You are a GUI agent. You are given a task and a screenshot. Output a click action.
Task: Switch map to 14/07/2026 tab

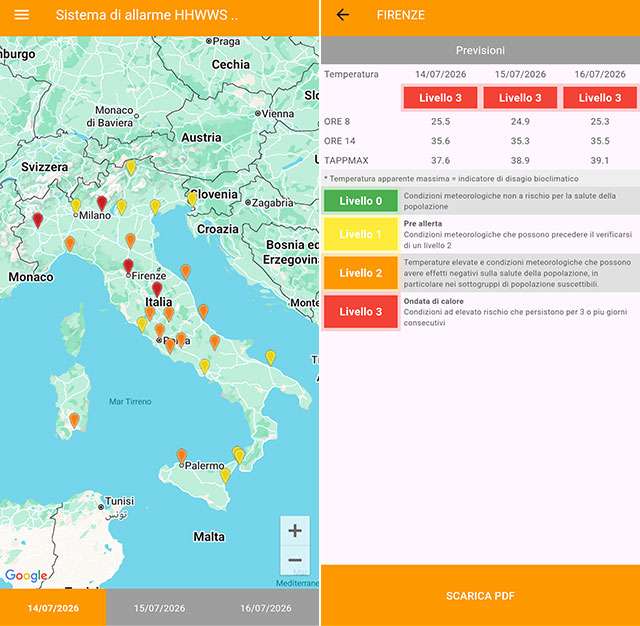[x=53, y=608]
